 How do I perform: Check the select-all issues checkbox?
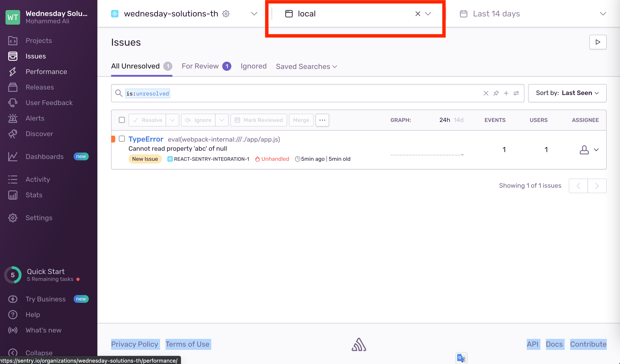click(122, 120)
